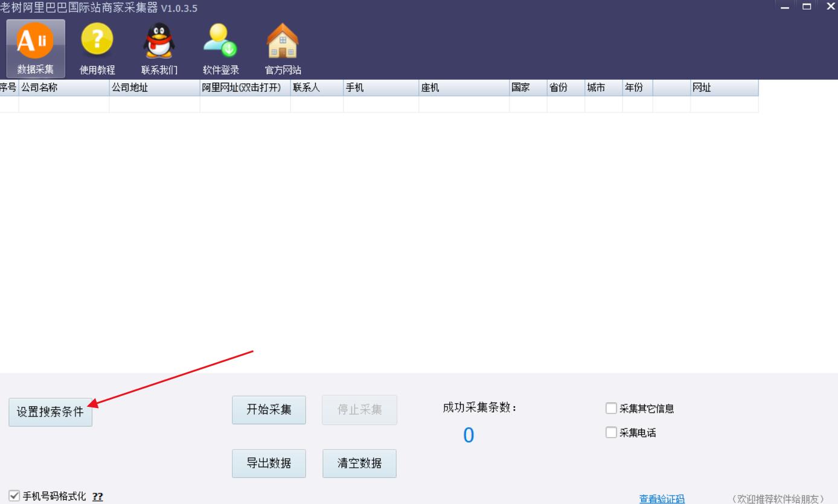Enable the 采集电话 checkbox
Viewport: 838px width, 504px height.
point(611,432)
